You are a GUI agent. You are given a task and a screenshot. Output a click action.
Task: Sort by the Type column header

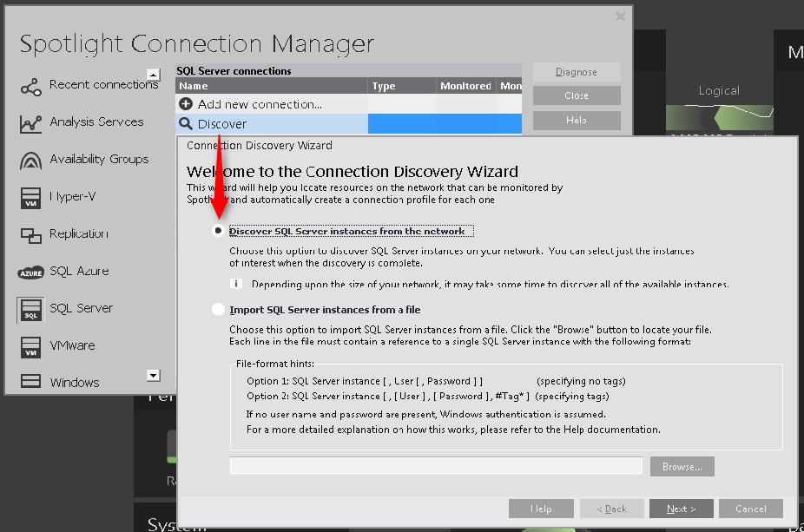[x=400, y=86]
